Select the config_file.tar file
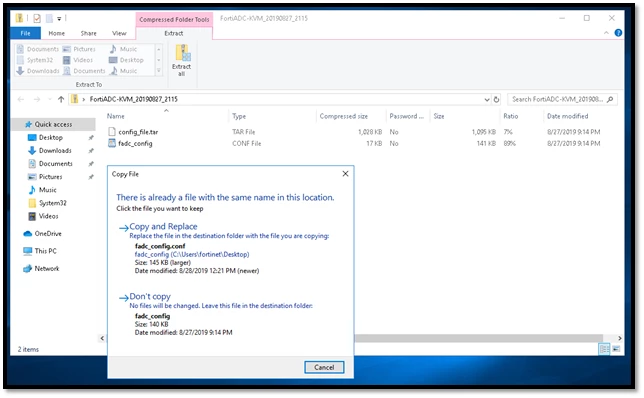 [138, 132]
